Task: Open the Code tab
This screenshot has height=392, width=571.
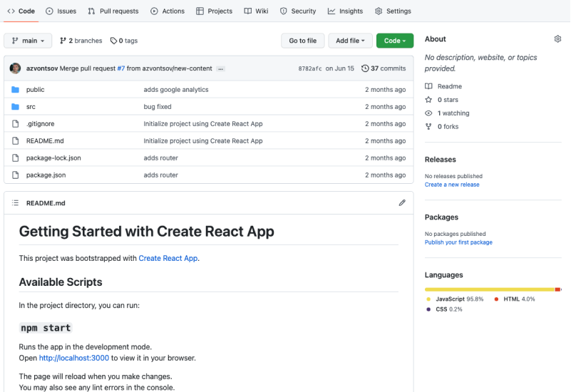Action: pyautogui.click(x=21, y=11)
